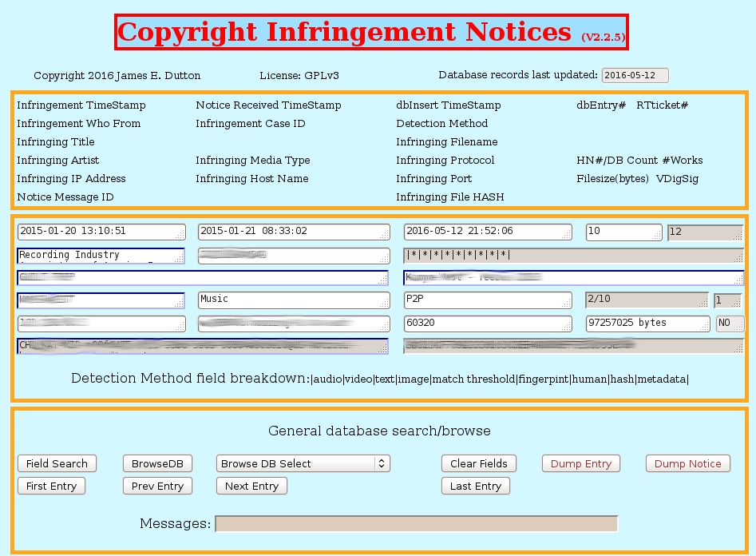Click the Infringement TimeStamp field 2015-01-20
The image size is (756, 556).
[x=101, y=232]
